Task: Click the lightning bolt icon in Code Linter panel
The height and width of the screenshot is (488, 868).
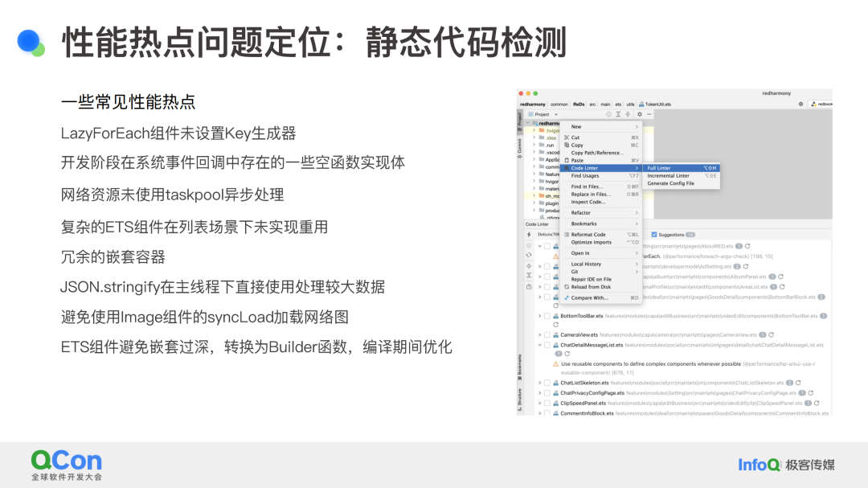Action: (x=529, y=235)
